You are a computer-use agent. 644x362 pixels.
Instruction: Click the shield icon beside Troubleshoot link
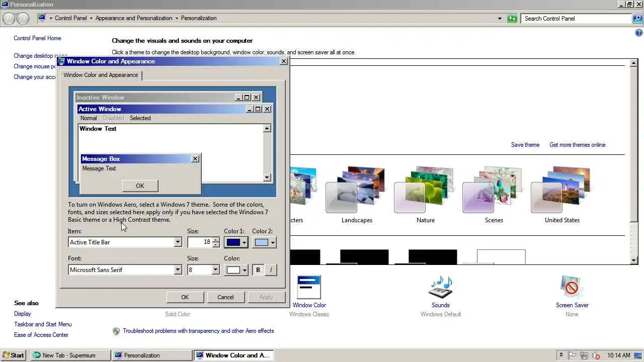point(116,331)
